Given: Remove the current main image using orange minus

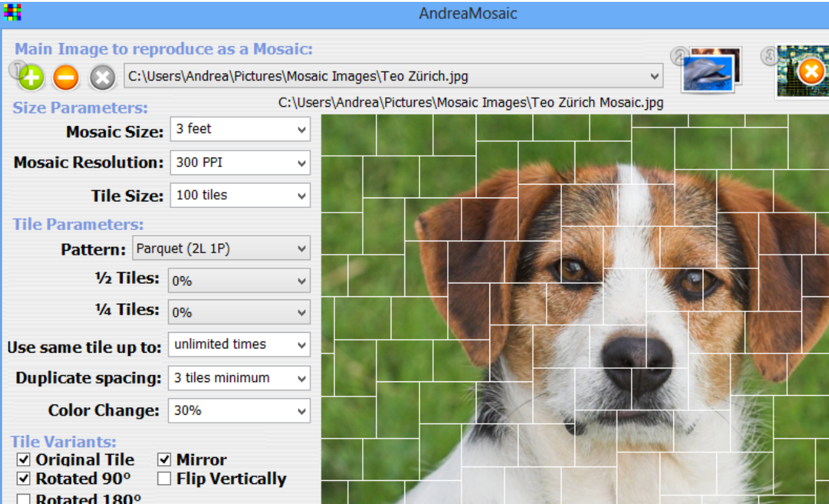Looking at the screenshot, I should 64,76.
